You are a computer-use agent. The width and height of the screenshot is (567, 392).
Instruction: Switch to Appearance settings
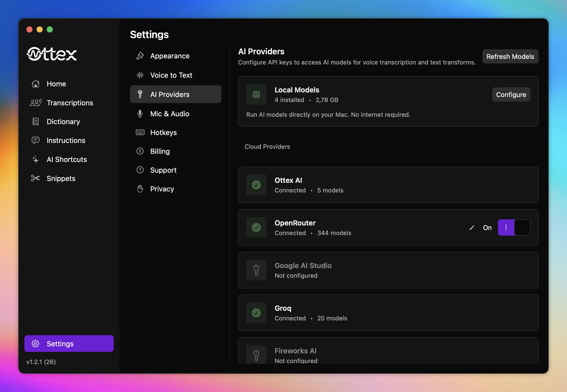point(170,56)
